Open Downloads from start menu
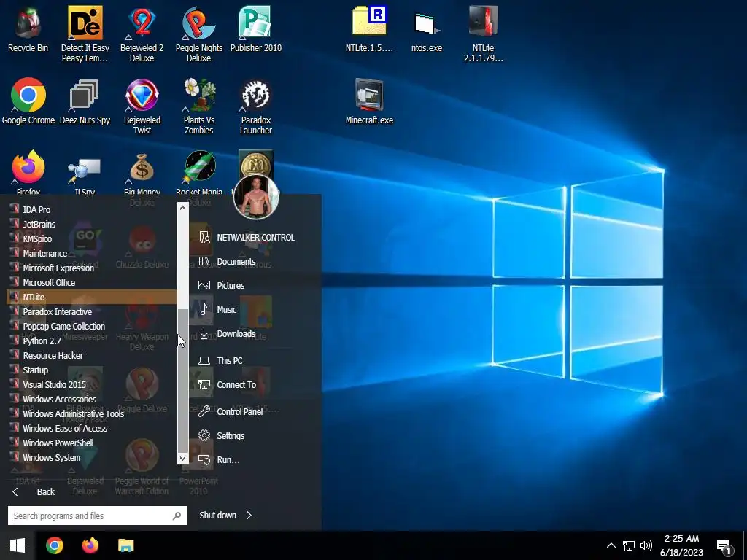 point(228,333)
